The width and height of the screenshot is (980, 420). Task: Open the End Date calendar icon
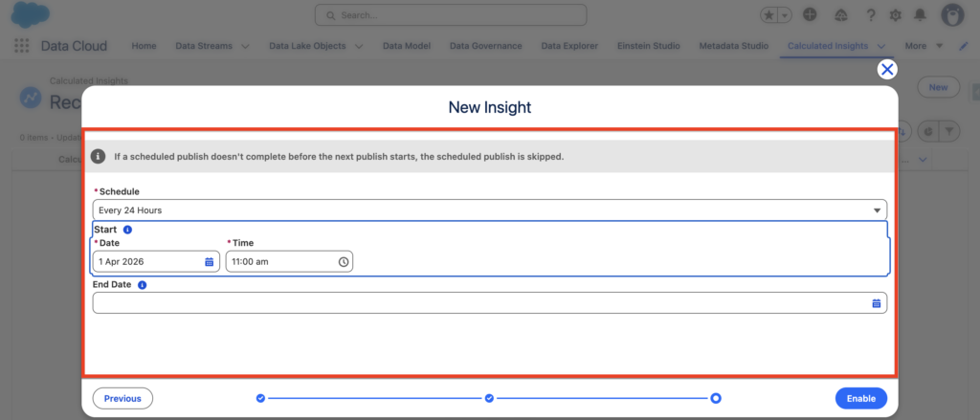click(x=876, y=303)
